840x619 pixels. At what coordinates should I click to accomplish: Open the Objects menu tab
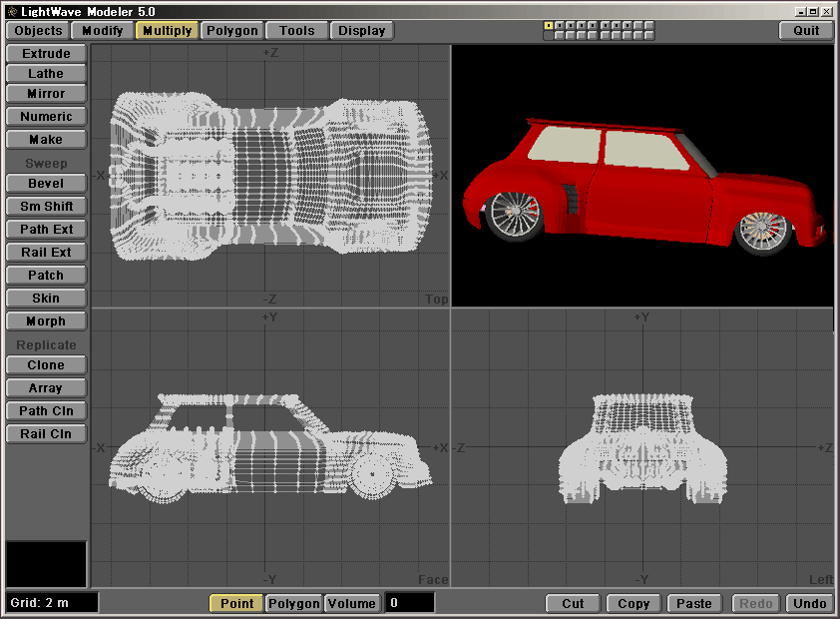click(x=39, y=31)
